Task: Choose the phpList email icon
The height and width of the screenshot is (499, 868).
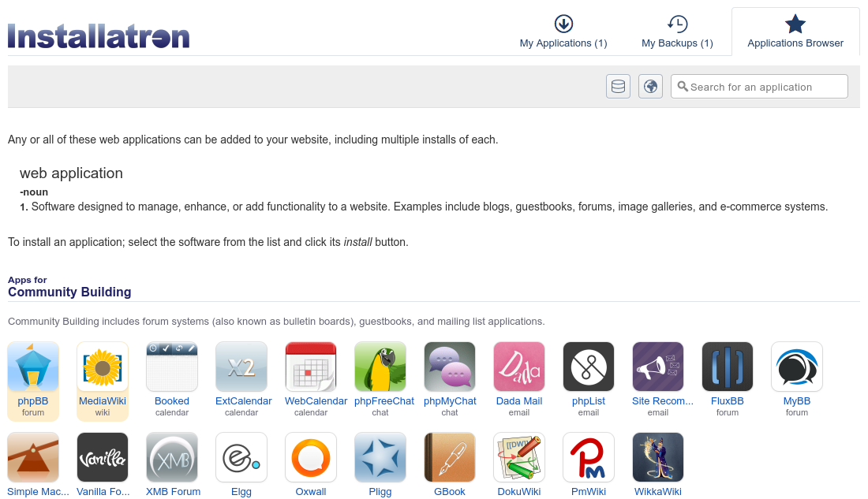Action: 589,367
